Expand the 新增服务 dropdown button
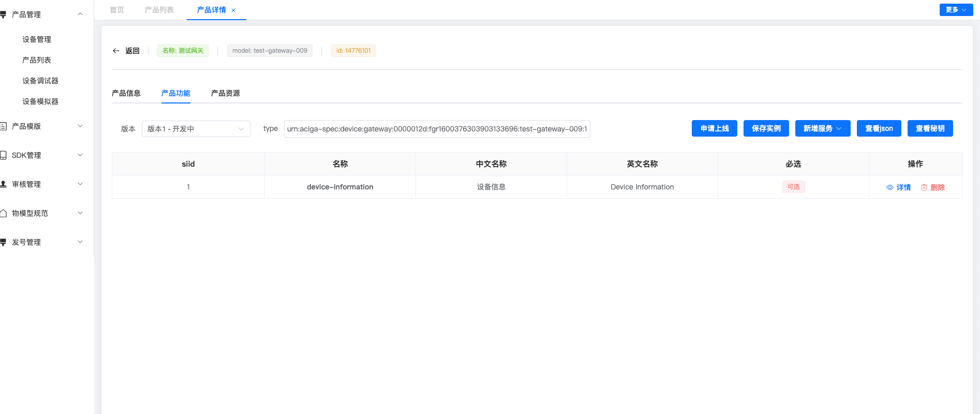 [x=822, y=128]
